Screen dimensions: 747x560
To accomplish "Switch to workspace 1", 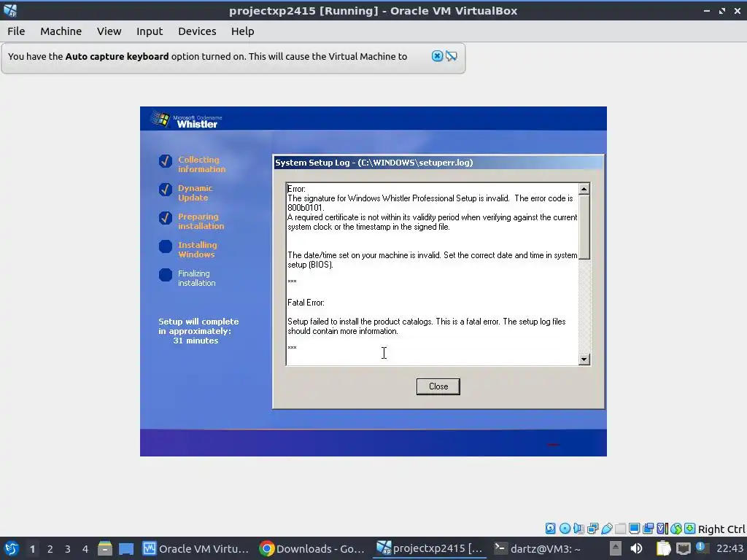I will pyautogui.click(x=32, y=549).
